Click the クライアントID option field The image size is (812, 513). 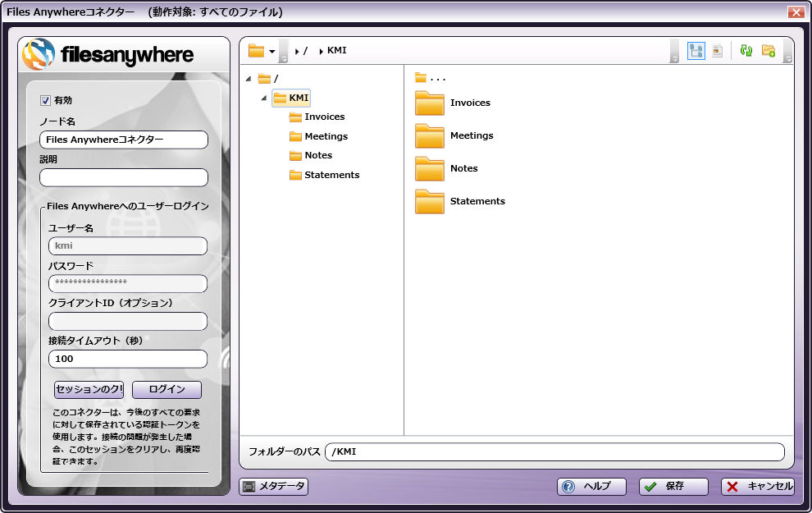tap(128, 321)
